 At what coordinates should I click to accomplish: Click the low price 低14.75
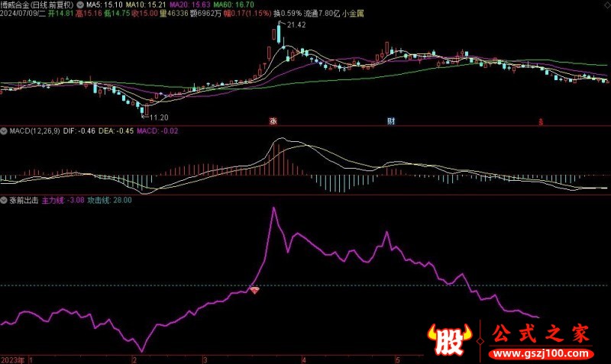(117, 14)
